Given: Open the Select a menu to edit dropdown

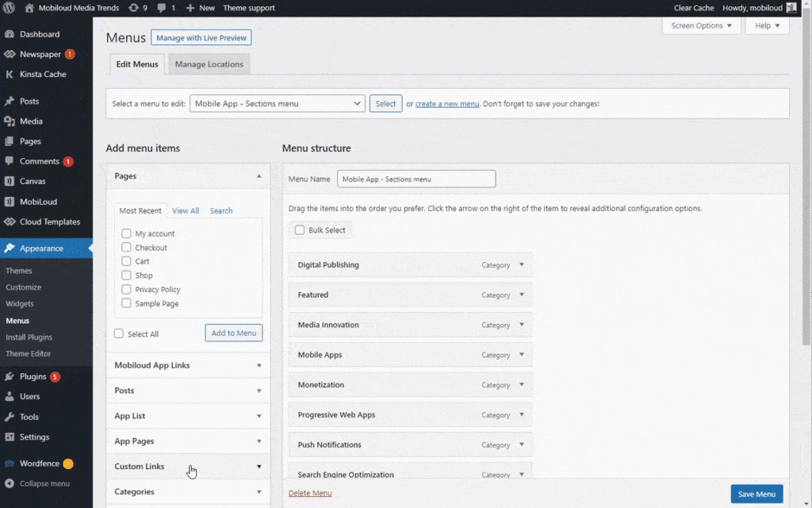Looking at the screenshot, I should tap(277, 104).
